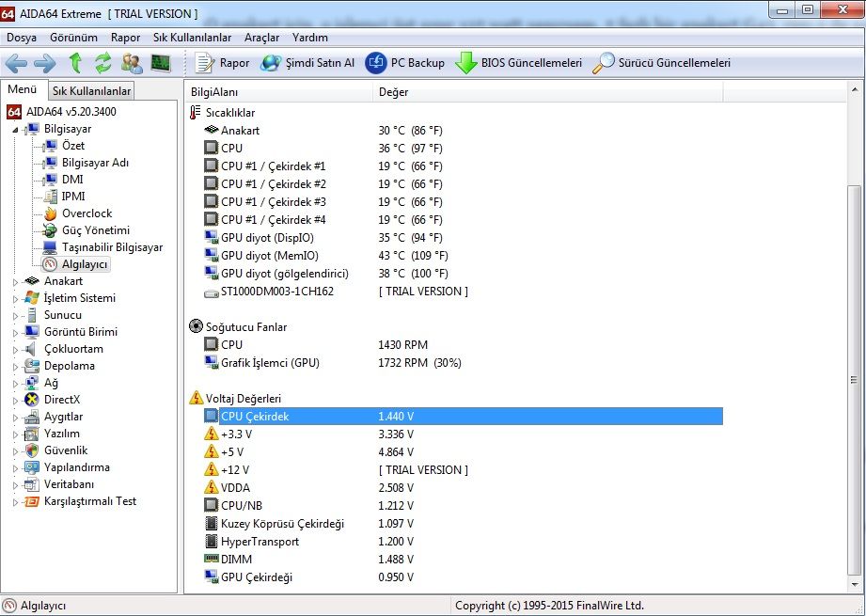
Task: Refresh the page with green arrows icon
Action: [x=102, y=63]
